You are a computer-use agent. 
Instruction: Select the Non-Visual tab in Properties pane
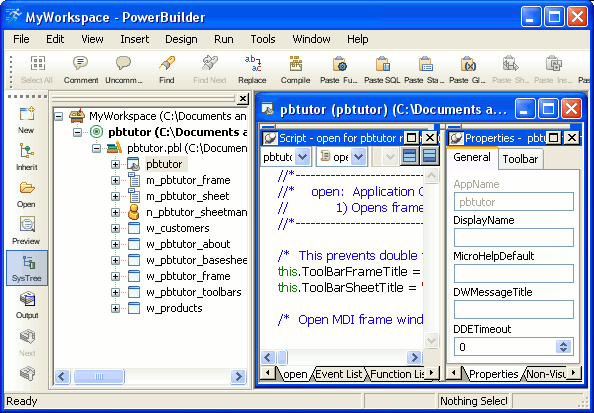pos(546,374)
